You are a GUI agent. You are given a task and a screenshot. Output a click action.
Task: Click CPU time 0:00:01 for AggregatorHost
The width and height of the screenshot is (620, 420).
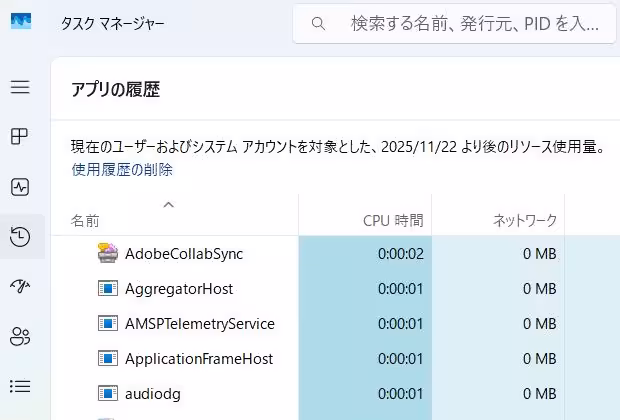(x=401, y=289)
